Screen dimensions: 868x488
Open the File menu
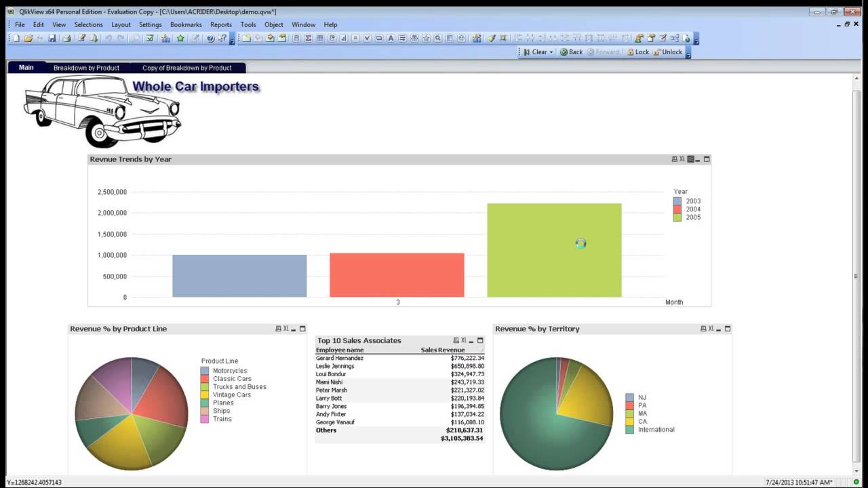pos(20,24)
